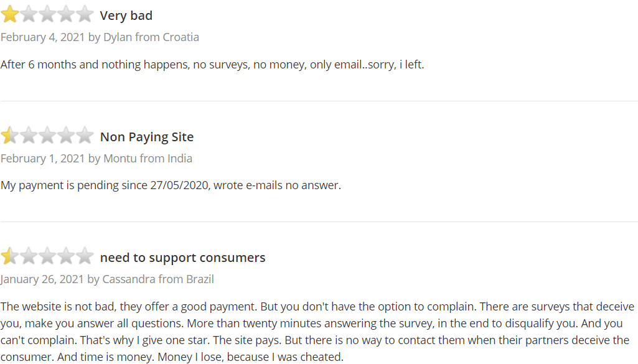Click the second star in need to support consumers rating
This screenshot has height=364, width=638.
[29, 256]
